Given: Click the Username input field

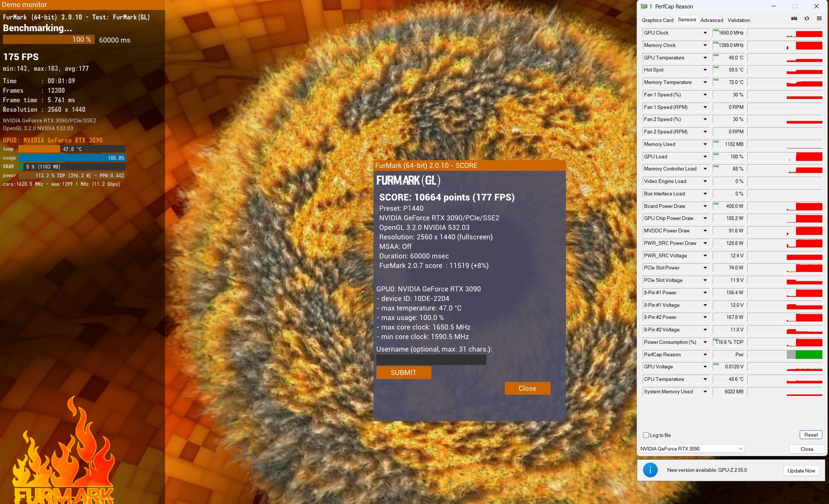Looking at the screenshot, I should click(x=431, y=360).
